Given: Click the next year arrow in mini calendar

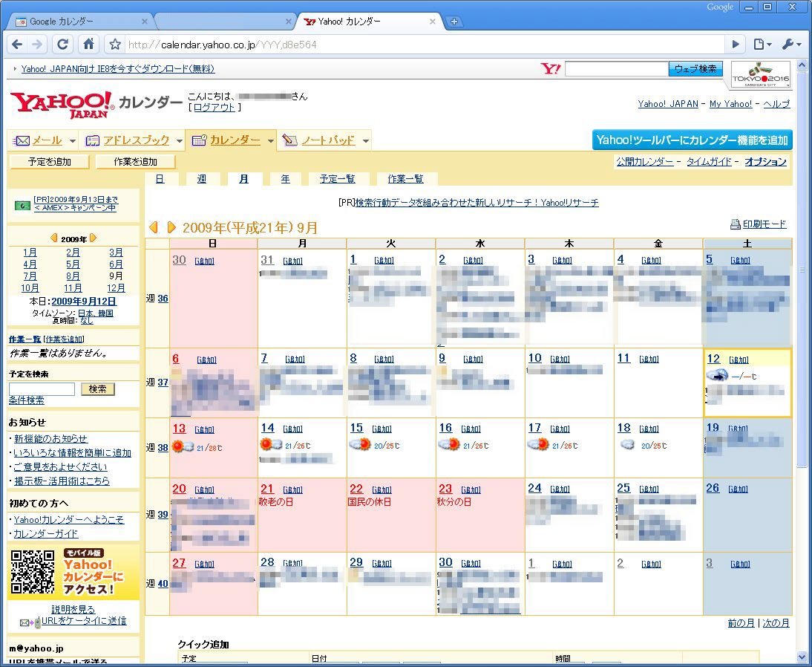Looking at the screenshot, I should [93, 239].
